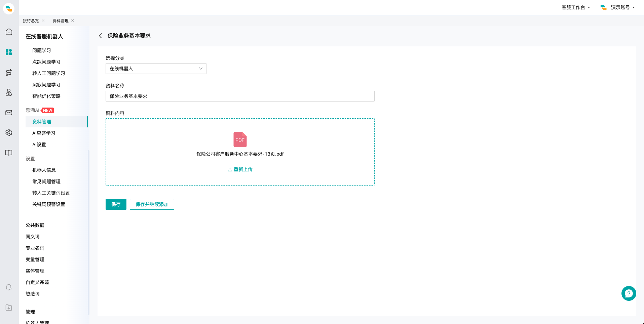Viewport: 644px width, 324px height.
Task: Open 专业名词 under 公共数据
Action: [x=35, y=248]
